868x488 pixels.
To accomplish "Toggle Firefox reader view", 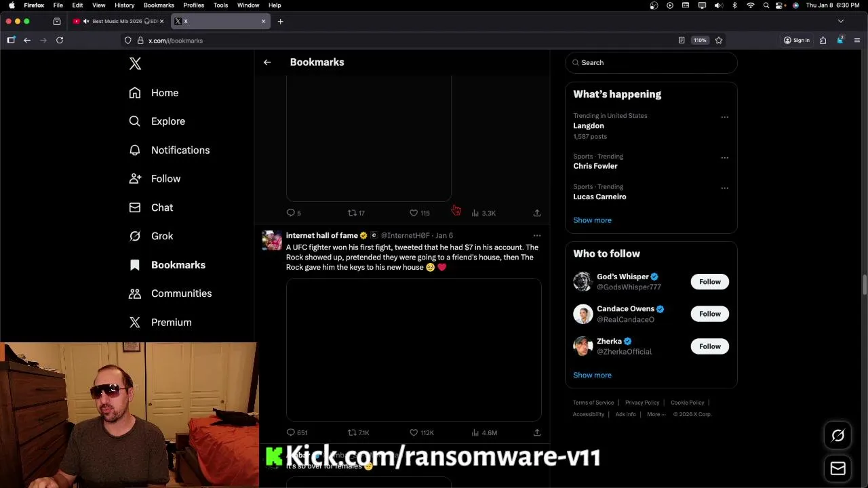I will tap(682, 41).
